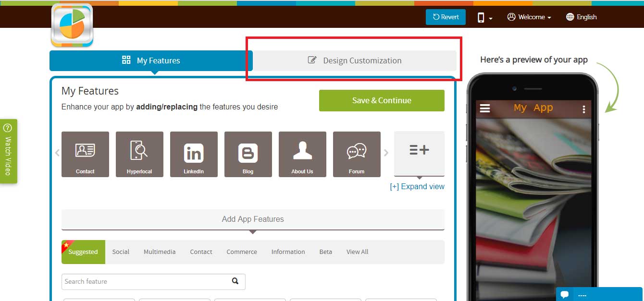
Task: Select the Social features category
Action: 121,252
